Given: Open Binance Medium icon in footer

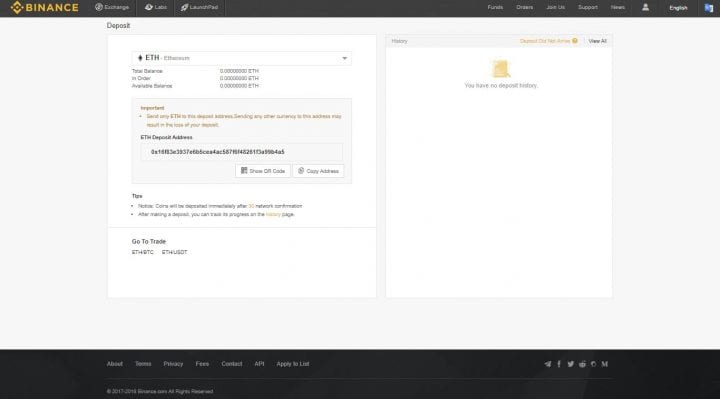Looking at the screenshot, I should 605,364.
